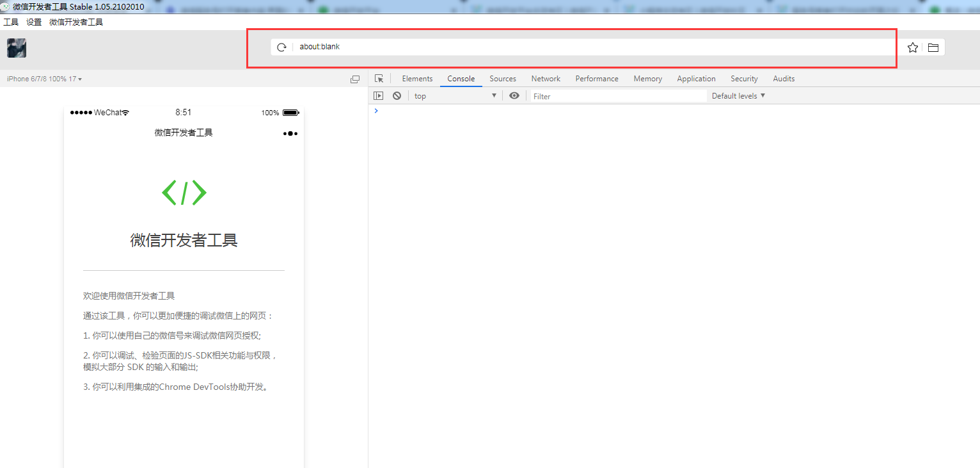The width and height of the screenshot is (980, 468).
Task: Click the simulator 8:51 time
Action: (184, 112)
